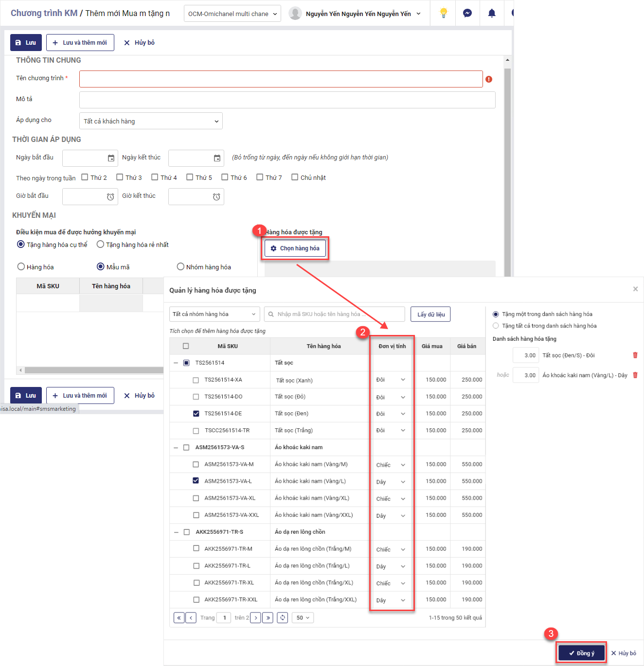Confirm with the Đồng ý button
This screenshot has width=644, height=666.
coord(581,653)
